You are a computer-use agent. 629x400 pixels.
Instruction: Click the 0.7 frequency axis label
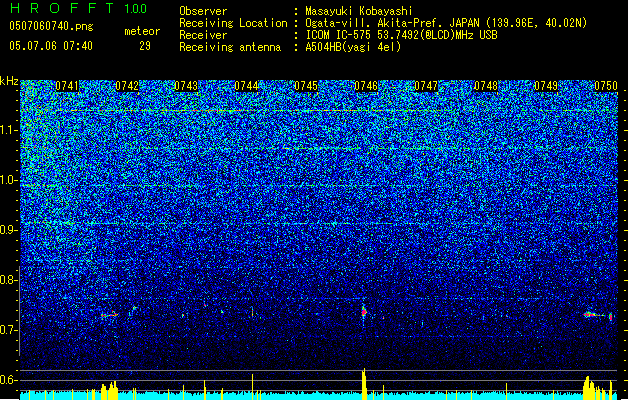9,330
